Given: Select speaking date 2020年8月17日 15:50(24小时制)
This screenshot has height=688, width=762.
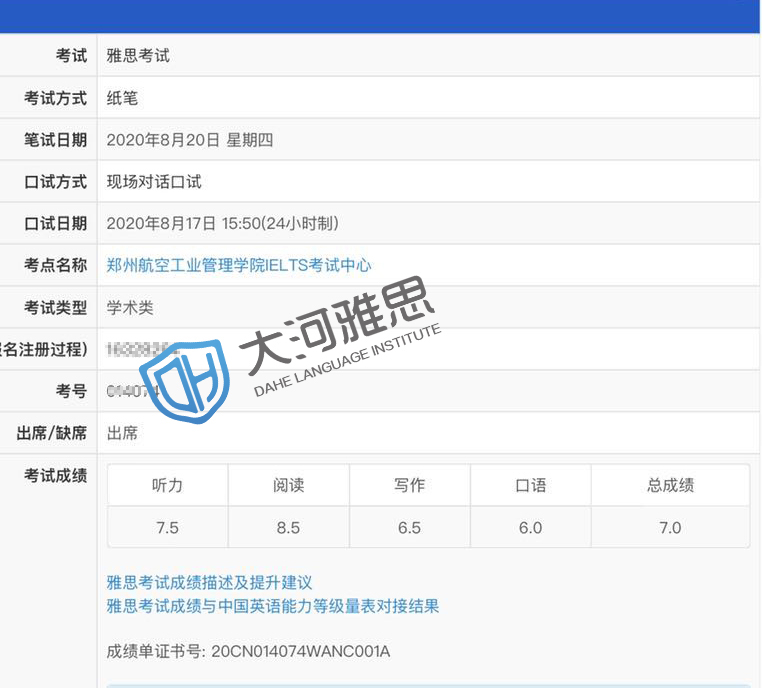Looking at the screenshot, I should pyautogui.click(x=223, y=224).
